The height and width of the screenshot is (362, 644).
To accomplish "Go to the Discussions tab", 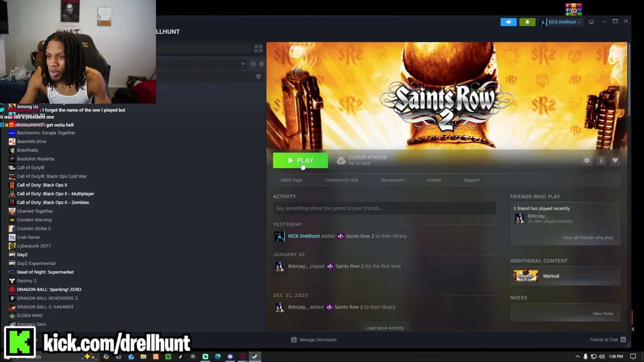I will click(x=392, y=180).
